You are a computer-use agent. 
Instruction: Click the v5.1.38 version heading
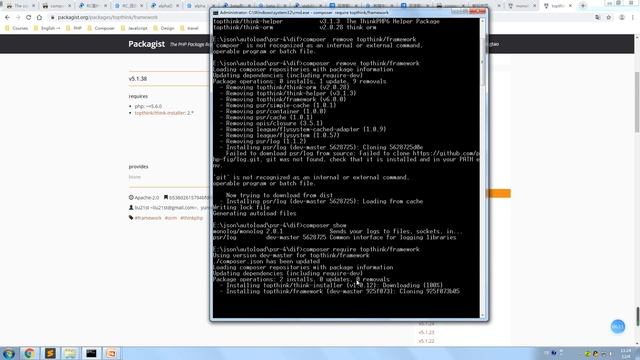coord(138,79)
